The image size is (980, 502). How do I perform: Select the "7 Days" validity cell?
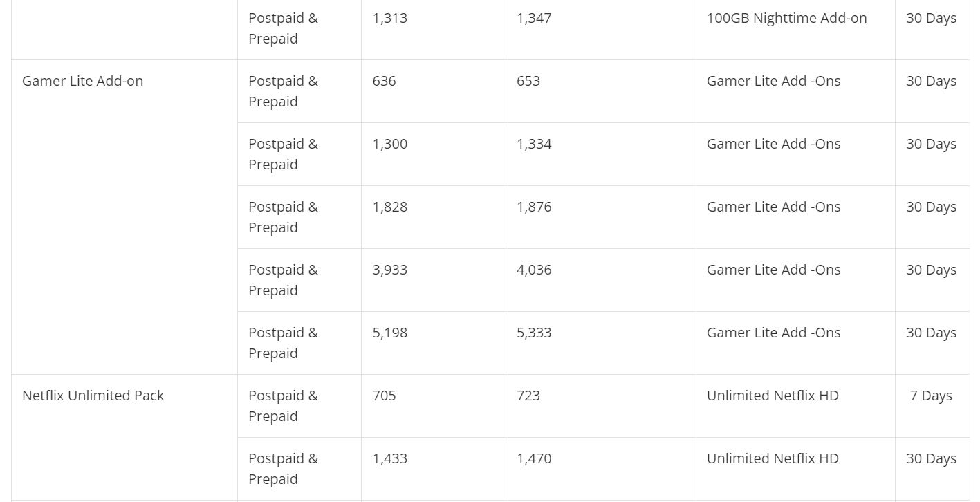(x=931, y=396)
